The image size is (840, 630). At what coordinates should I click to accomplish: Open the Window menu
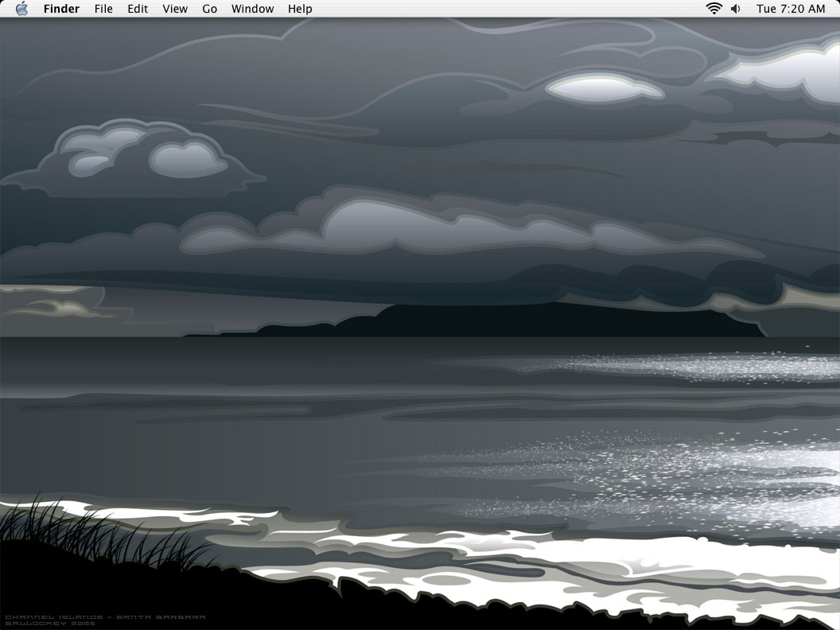pyautogui.click(x=252, y=9)
